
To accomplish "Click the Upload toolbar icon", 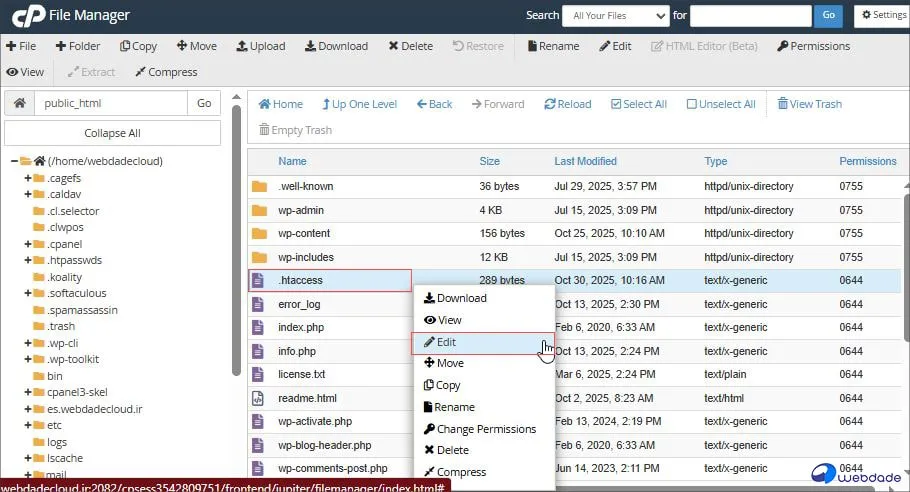I will (242, 46).
